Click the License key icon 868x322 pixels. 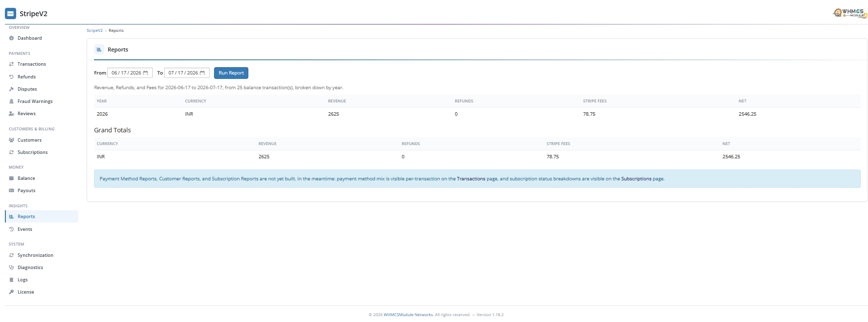[x=11, y=292]
